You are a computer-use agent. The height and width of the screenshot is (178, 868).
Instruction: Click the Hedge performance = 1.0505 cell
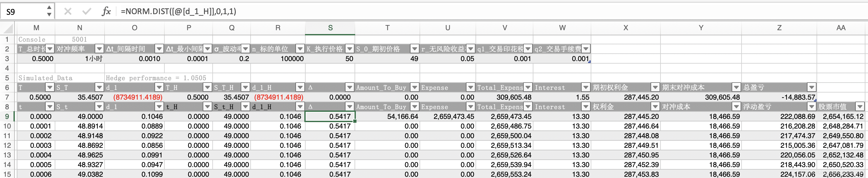[156, 78]
